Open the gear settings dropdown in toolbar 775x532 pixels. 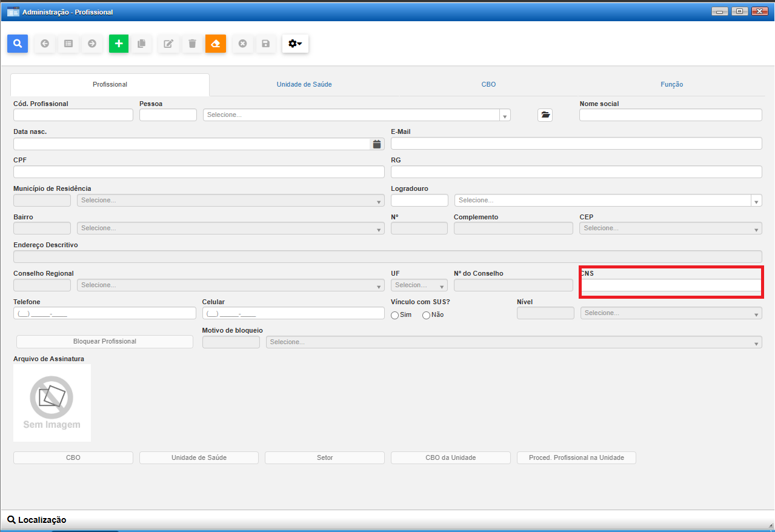(295, 44)
